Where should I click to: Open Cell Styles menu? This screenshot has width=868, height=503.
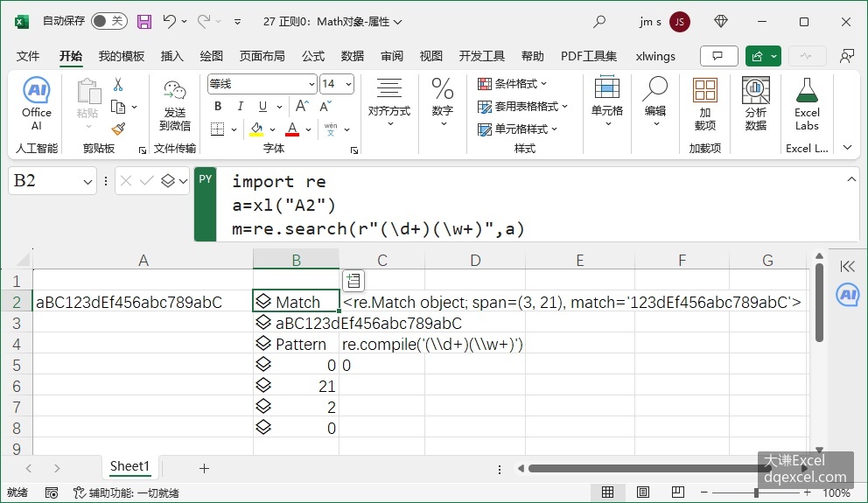518,129
